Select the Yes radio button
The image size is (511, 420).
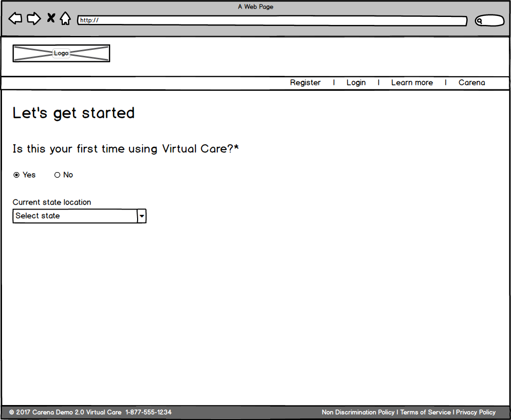point(16,175)
